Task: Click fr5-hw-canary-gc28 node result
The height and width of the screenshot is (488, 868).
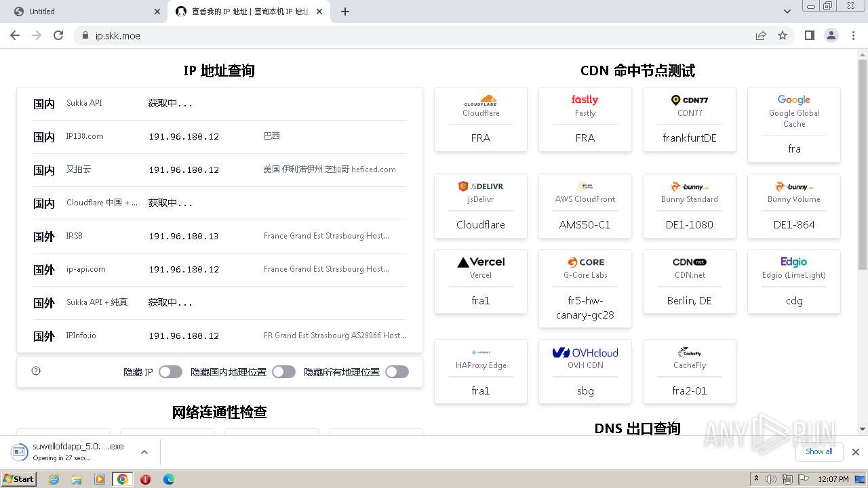Action: pos(585,308)
